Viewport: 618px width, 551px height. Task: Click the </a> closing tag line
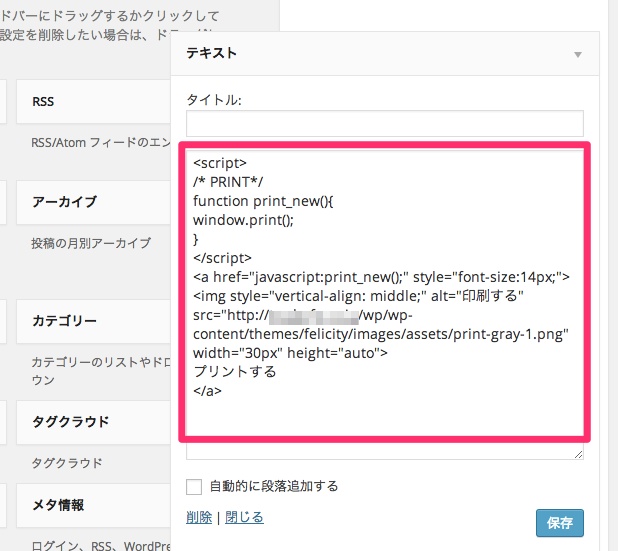[207, 391]
